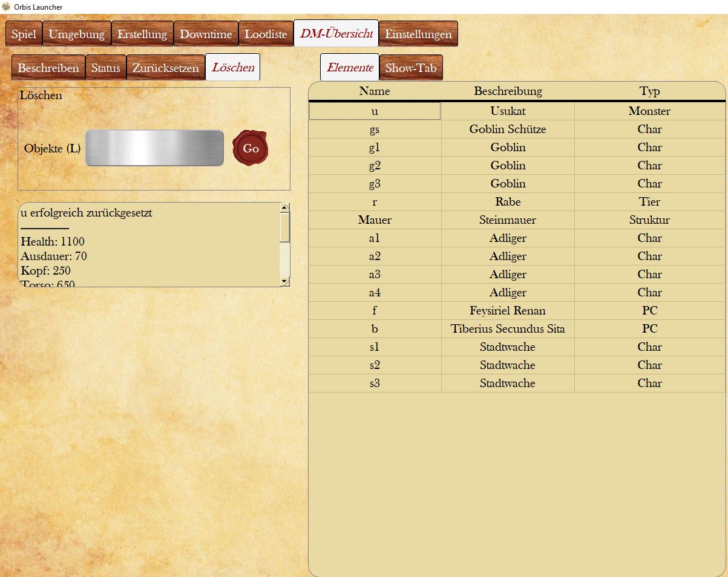This screenshot has height=577, width=728.
Task: Open the Einstellungen tab
Action: point(418,34)
